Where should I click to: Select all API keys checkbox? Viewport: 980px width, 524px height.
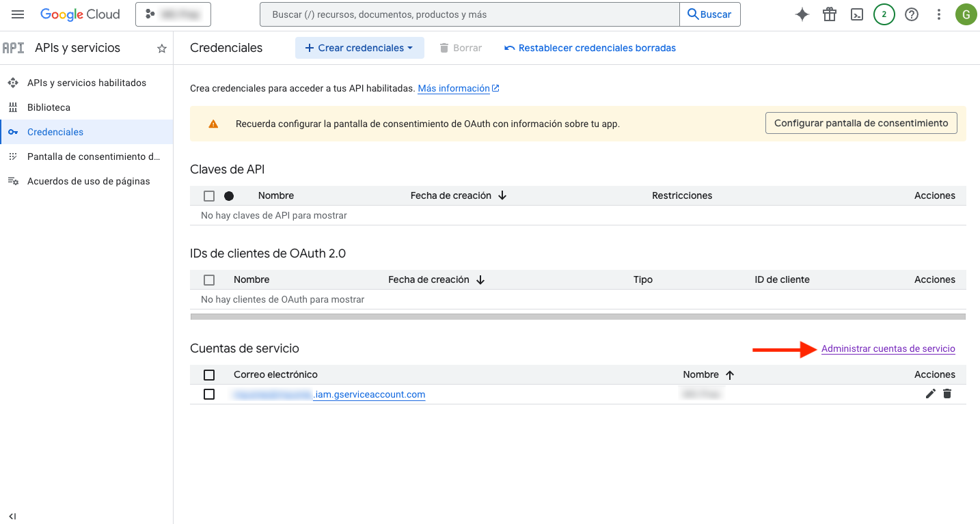209,196
